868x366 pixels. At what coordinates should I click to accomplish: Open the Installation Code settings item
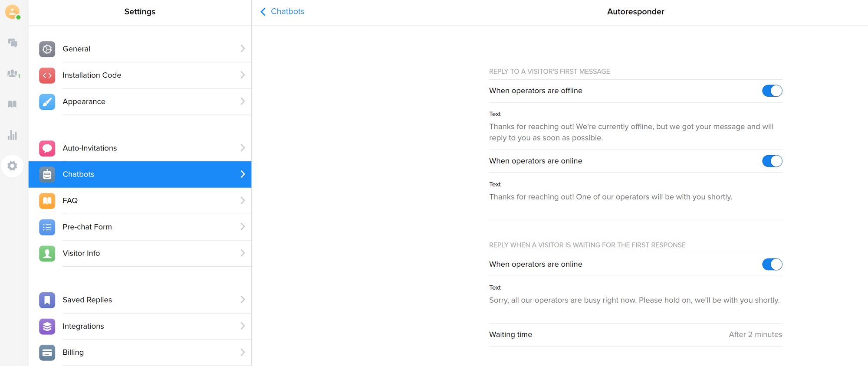coord(140,75)
